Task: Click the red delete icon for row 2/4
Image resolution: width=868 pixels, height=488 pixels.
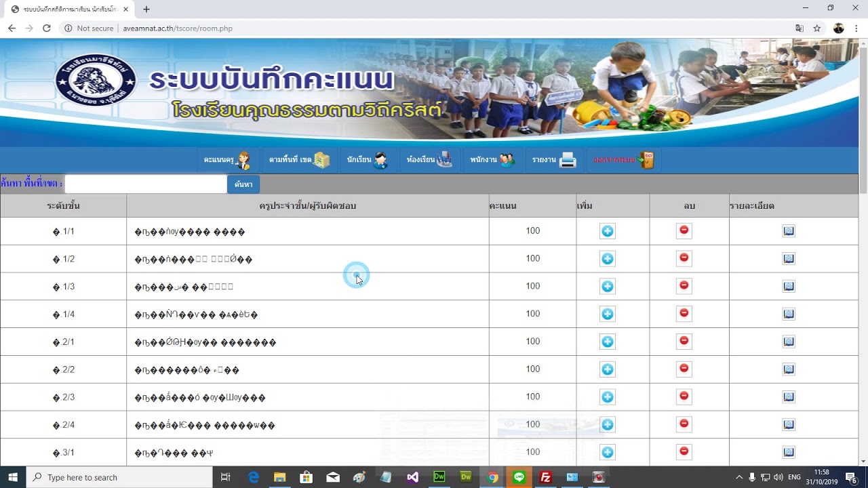Action: coord(684,424)
